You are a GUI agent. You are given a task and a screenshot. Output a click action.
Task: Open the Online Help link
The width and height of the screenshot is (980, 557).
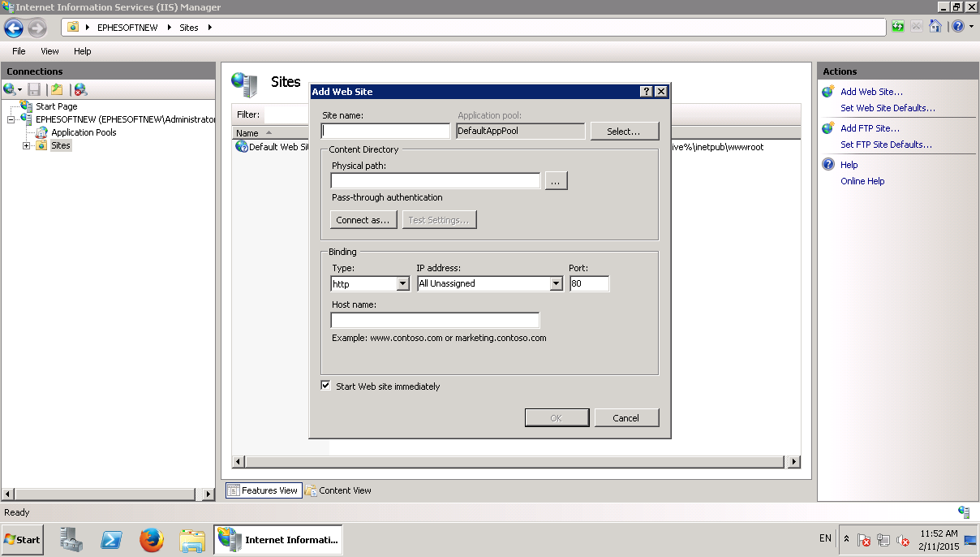click(862, 181)
